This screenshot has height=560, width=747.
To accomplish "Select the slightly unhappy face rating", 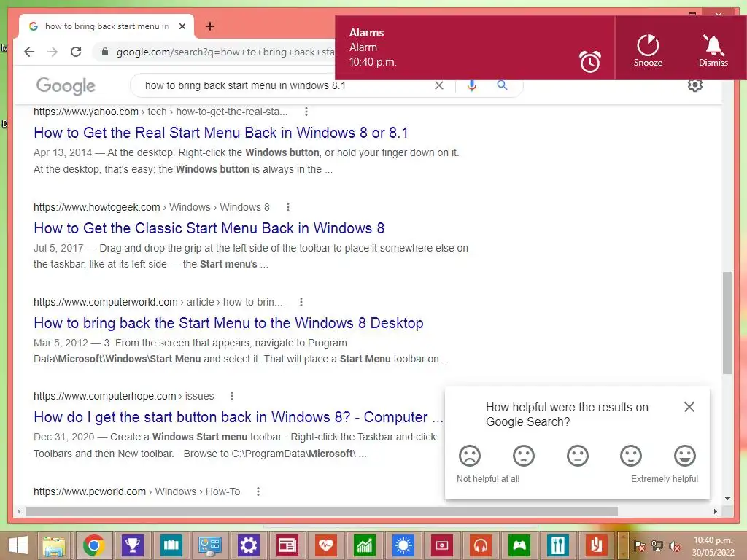I will point(523,456).
